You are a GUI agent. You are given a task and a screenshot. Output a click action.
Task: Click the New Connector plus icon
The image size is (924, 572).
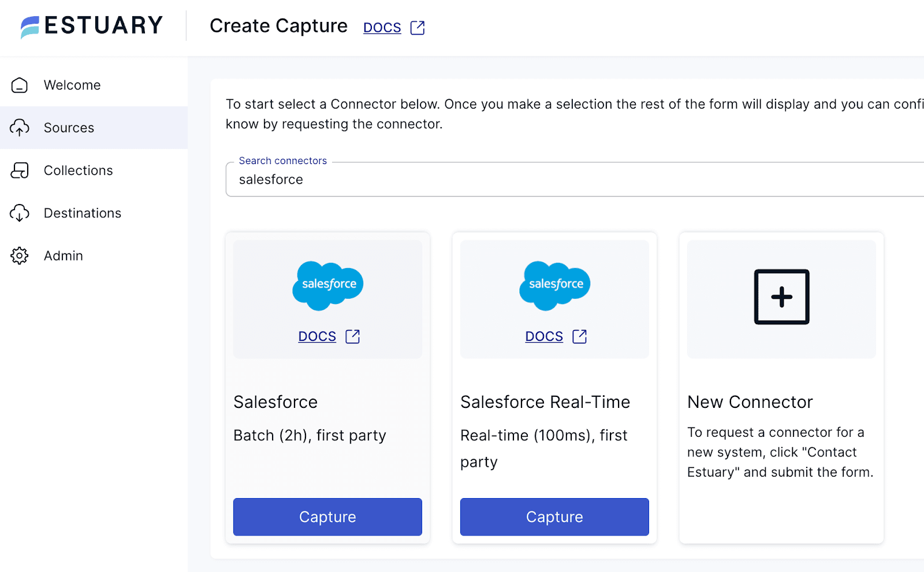tap(781, 297)
